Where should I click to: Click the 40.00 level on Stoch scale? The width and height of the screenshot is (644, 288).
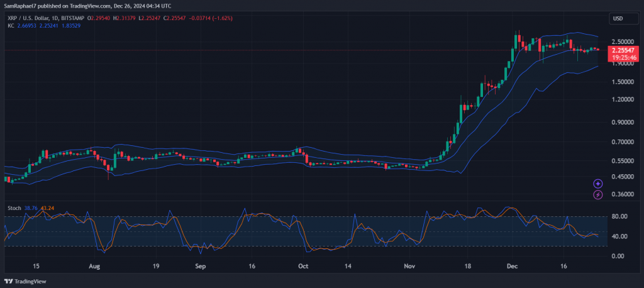pos(619,236)
